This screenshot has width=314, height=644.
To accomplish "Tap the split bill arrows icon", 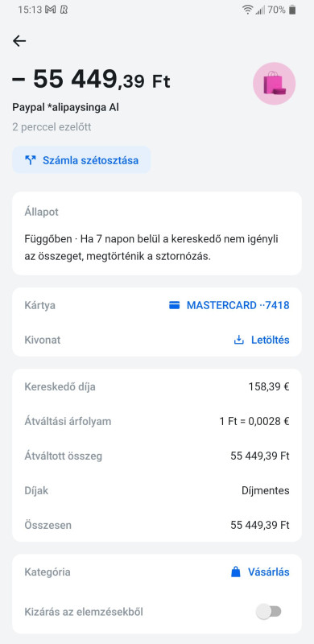I will pos(31,160).
